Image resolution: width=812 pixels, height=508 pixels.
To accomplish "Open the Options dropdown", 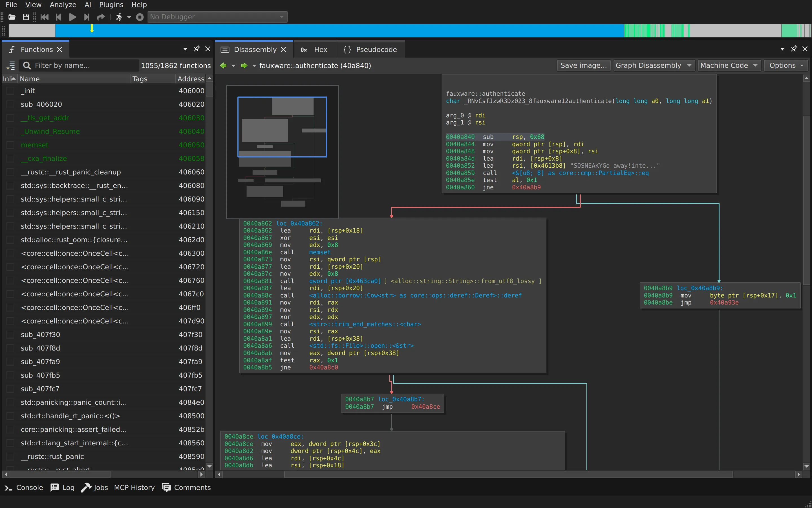I will pos(786,65).
